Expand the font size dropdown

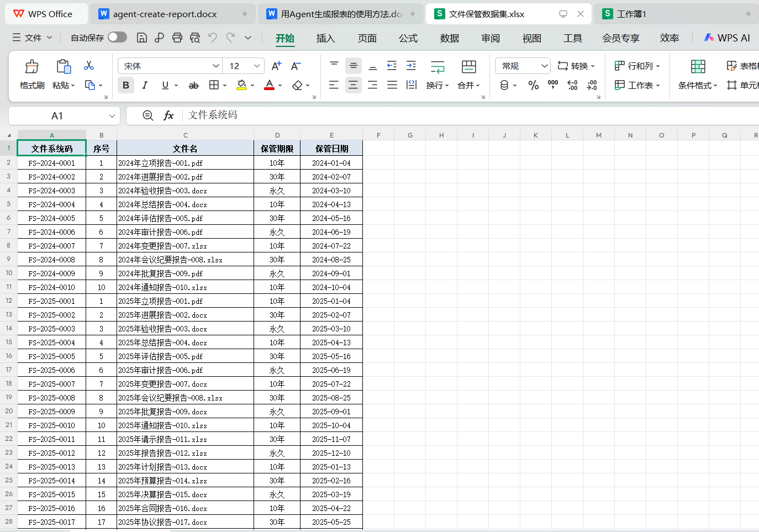click(257, 66)
